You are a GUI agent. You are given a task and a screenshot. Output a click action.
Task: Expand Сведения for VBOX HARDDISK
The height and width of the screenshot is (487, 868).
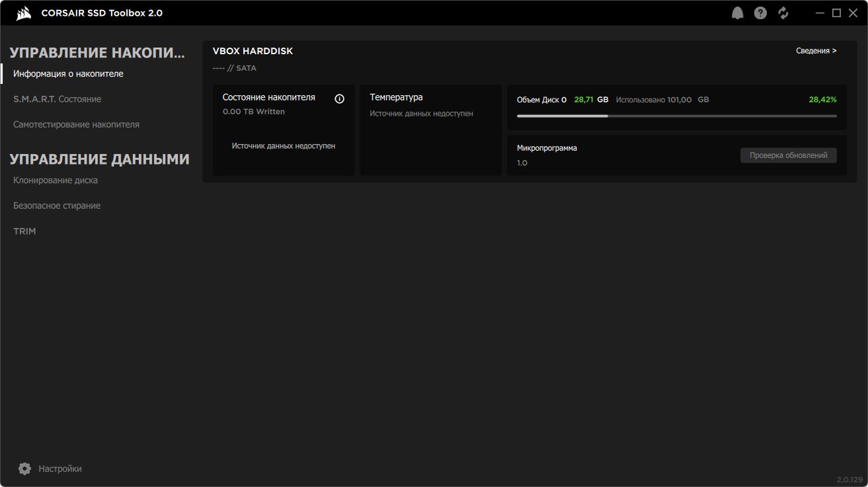pyautogui.click(x=816, y=50)
